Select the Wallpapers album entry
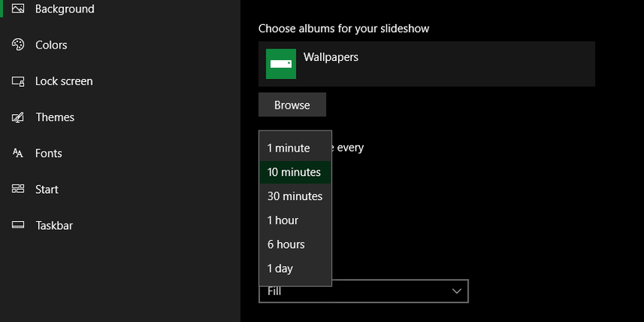Screen dimensions: 644x322 click(426, 64)
